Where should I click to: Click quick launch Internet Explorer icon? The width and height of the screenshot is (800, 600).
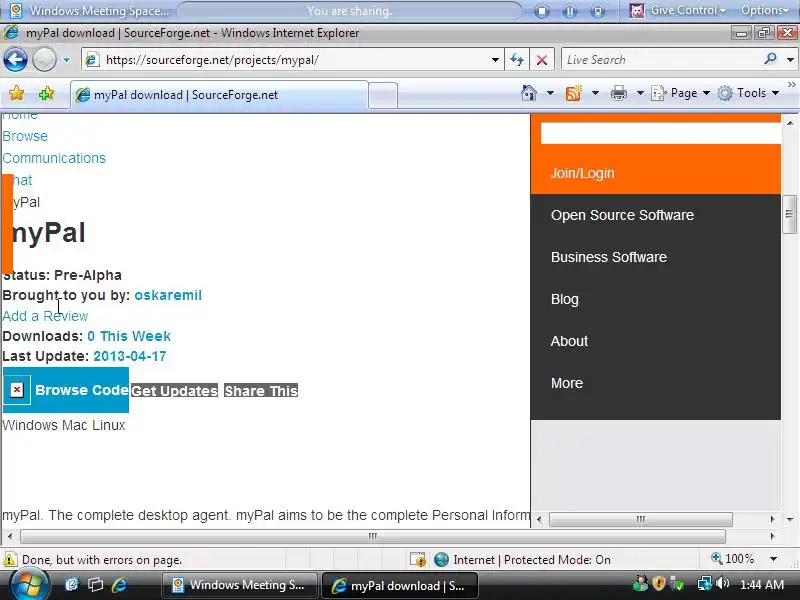tap(119, 585)
